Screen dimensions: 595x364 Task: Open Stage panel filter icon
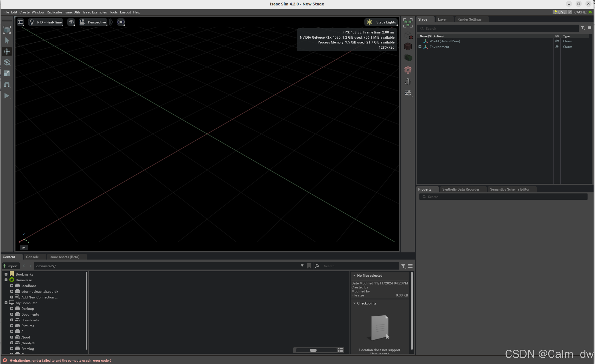tap(582, 28)
